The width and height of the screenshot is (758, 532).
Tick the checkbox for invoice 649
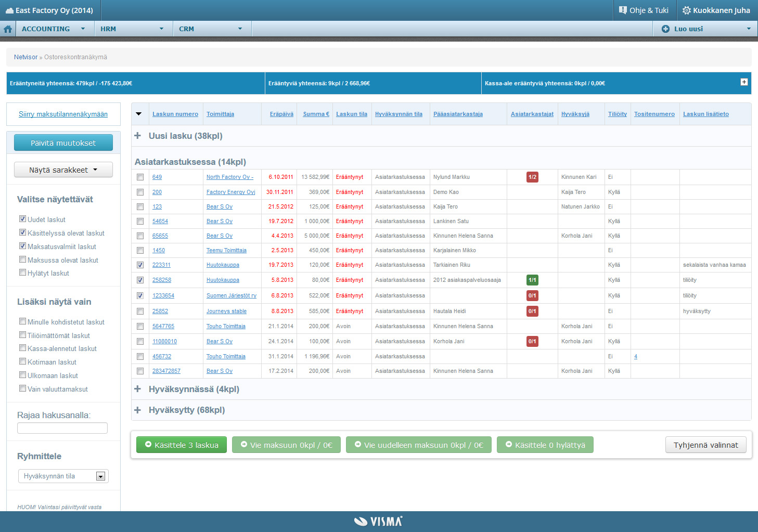tap(140, 177)
